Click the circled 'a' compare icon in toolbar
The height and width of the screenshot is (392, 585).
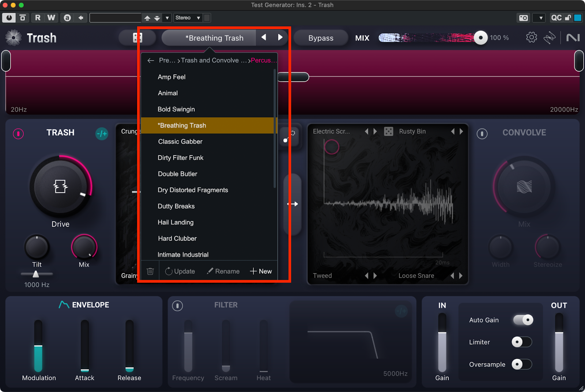(x=67, y=18)
